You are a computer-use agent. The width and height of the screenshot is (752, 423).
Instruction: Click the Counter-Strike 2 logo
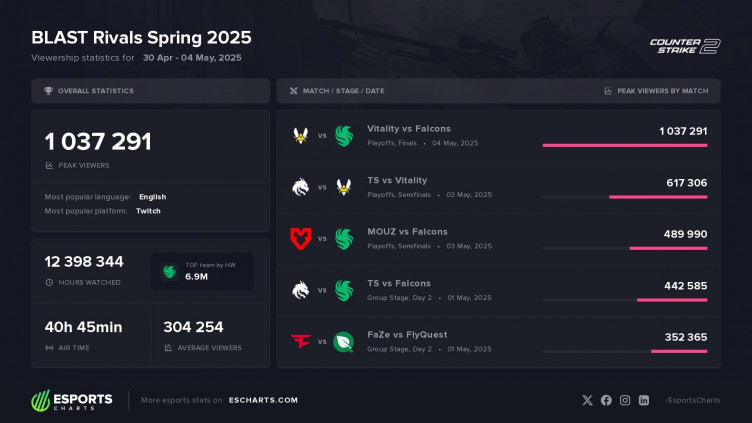685,46
